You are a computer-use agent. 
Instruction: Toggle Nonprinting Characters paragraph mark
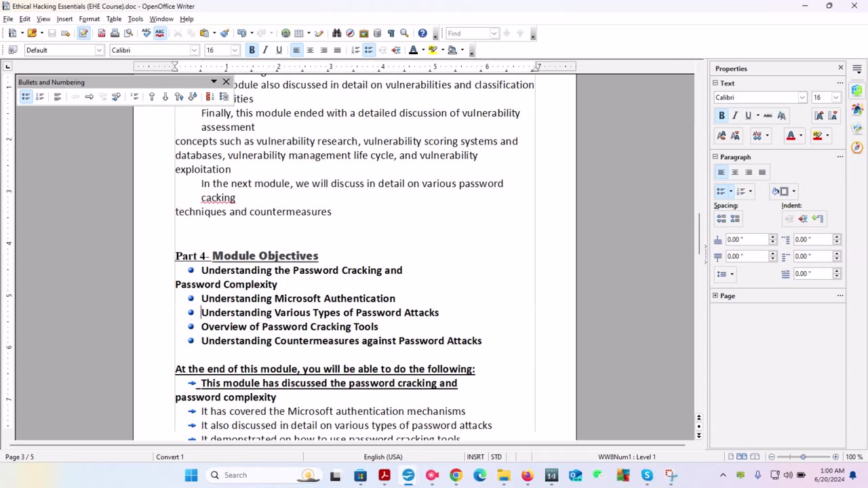(391, 33)
